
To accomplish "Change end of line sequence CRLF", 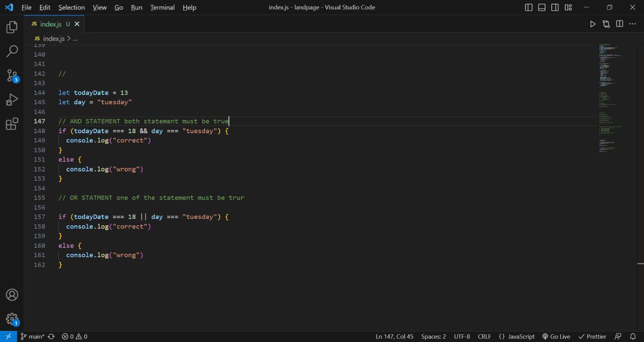I will click(x=485, y=337).
